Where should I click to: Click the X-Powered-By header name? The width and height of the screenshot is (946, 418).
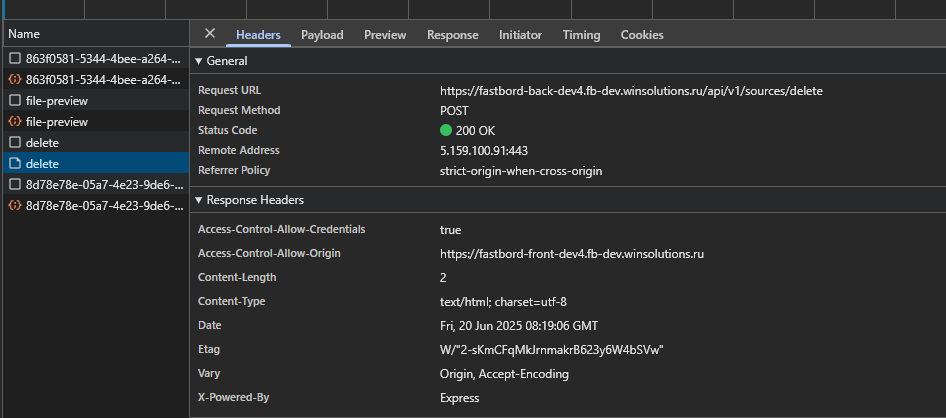coord(233,397)
